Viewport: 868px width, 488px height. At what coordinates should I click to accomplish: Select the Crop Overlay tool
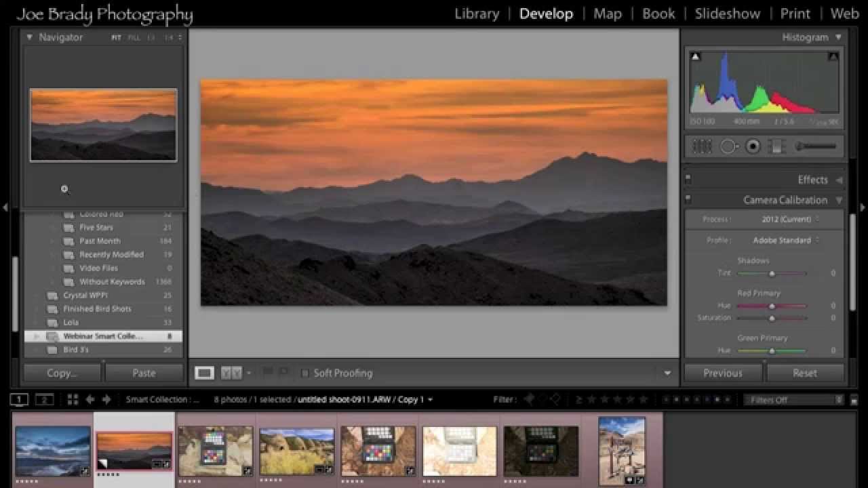[702, 146]
